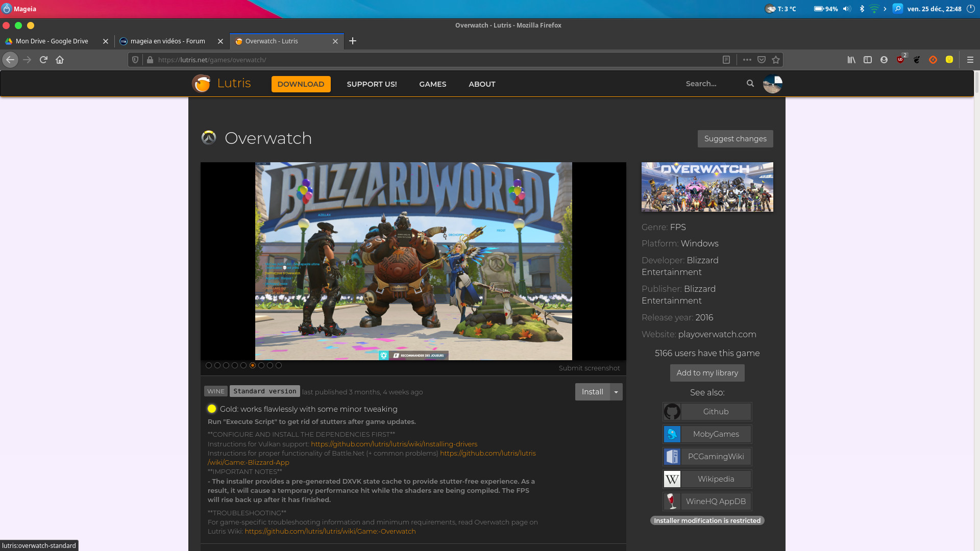This screenshot has height=551, width=980.
Task: Select the eighth screenshot carousel dot
Action: click(x=270, y=365)
